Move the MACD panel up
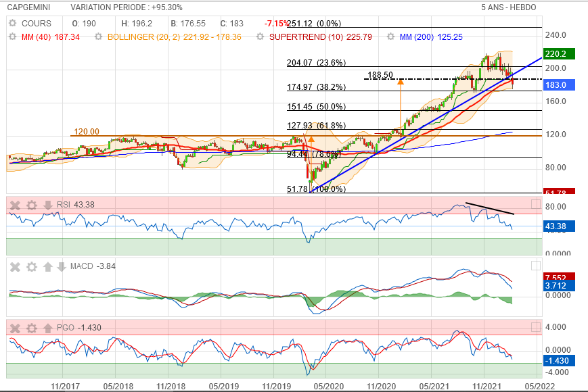This screenshot has height=392, width=588. click(x=47, y=266)
